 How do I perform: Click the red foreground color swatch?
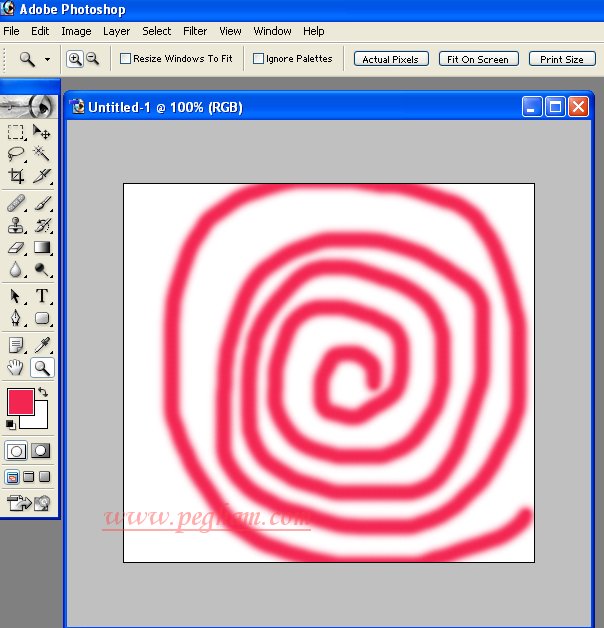click(x=20, y=402)
